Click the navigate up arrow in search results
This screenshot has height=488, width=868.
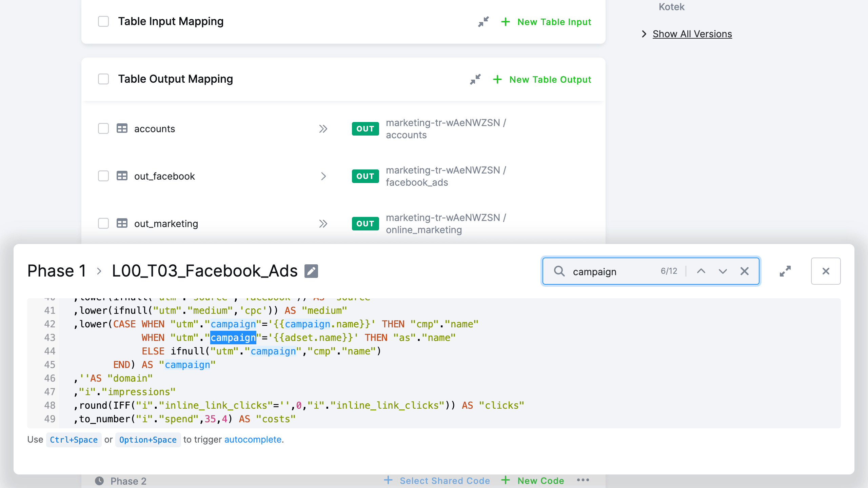click(701, 271)
